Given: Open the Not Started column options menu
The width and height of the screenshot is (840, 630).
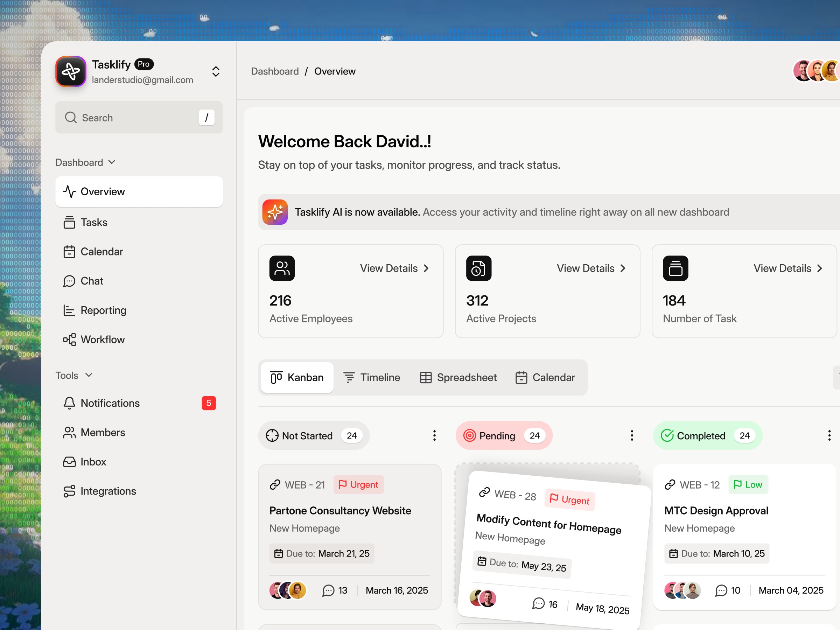Looking at the screenshot, I should (x=434, y=435).
